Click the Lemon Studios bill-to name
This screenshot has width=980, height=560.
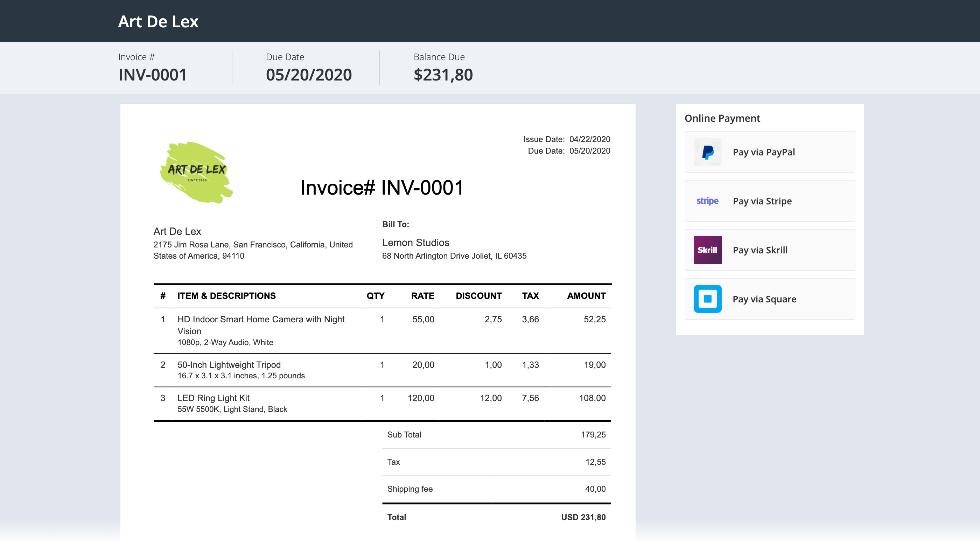click(x=415, y=243)
